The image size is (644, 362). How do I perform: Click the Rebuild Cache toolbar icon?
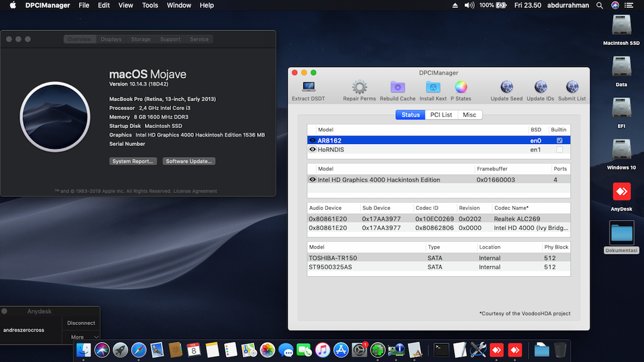tap(398, 87)
